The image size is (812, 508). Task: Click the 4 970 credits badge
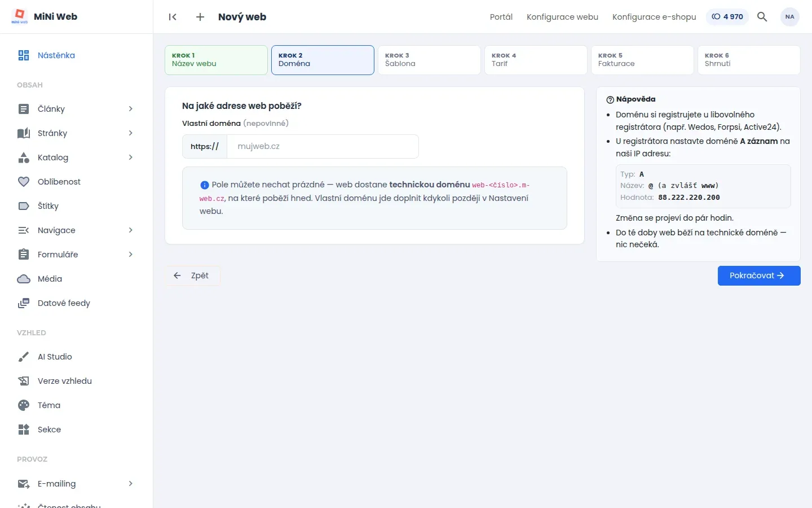(727, 17)
